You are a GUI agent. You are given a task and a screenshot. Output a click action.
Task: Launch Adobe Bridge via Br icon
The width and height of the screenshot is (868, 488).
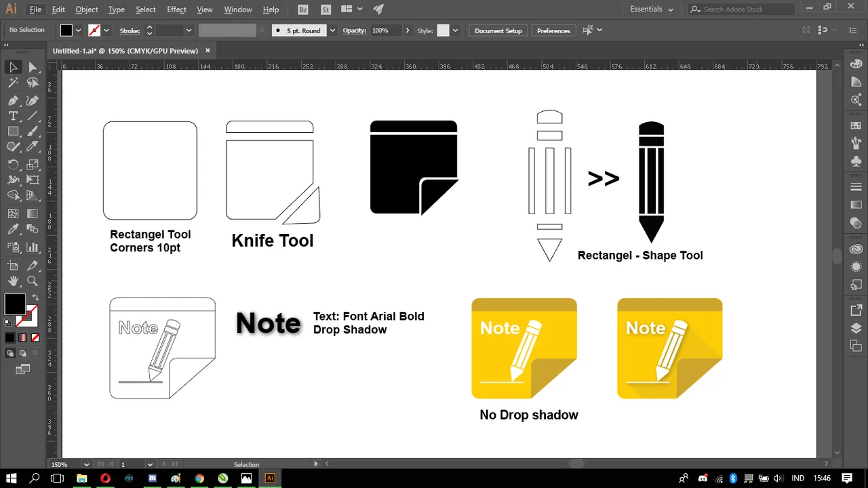304,9
